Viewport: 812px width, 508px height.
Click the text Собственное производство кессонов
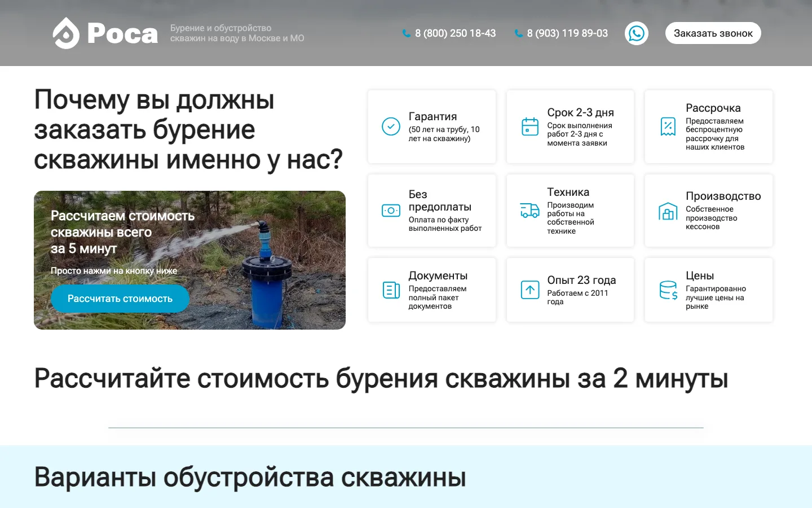[x=711, y=218]
